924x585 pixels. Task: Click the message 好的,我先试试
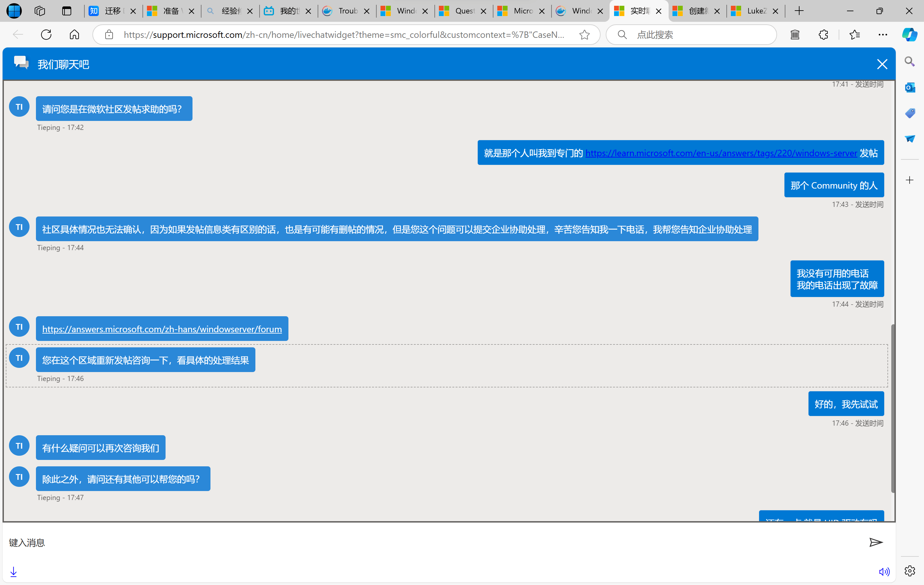point(846,403)
